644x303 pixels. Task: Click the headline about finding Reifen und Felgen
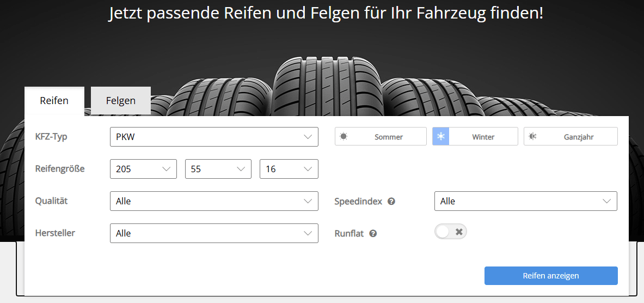[x=326, y=14]
